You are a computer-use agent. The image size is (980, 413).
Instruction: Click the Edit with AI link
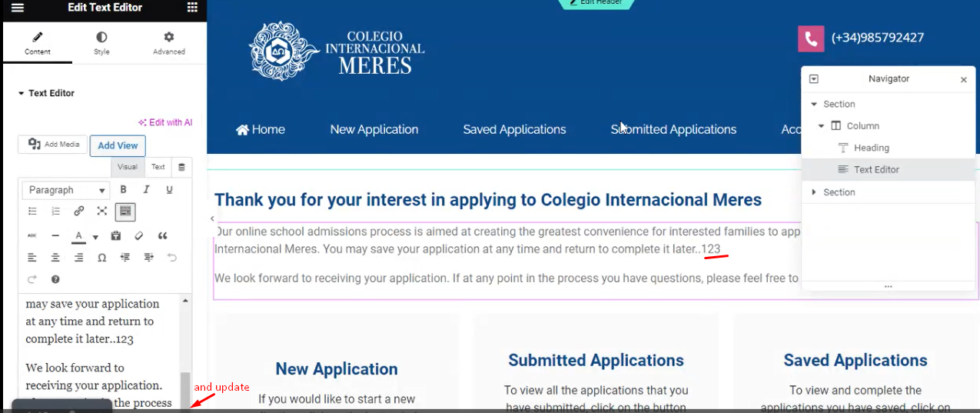click(165, 122)
